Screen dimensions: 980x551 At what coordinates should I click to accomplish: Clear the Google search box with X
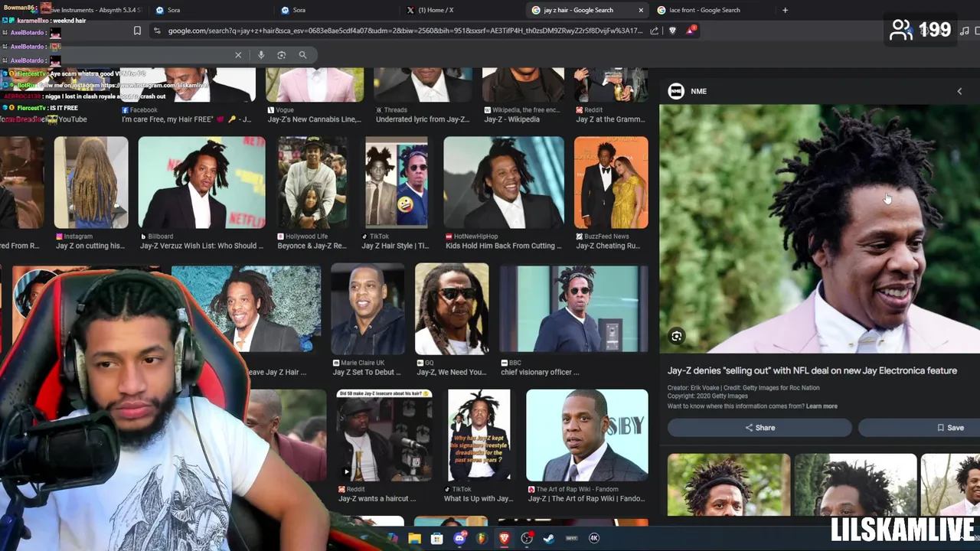point(238,55)
